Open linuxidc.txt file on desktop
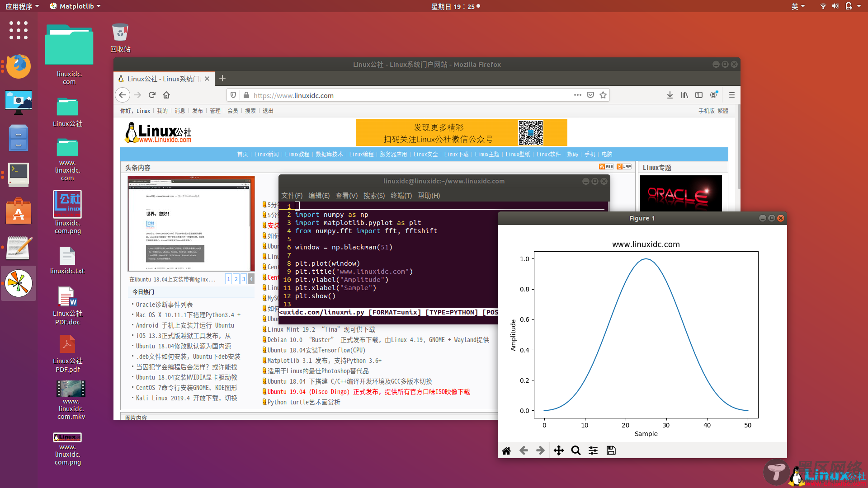 click(x=67, y=260)
